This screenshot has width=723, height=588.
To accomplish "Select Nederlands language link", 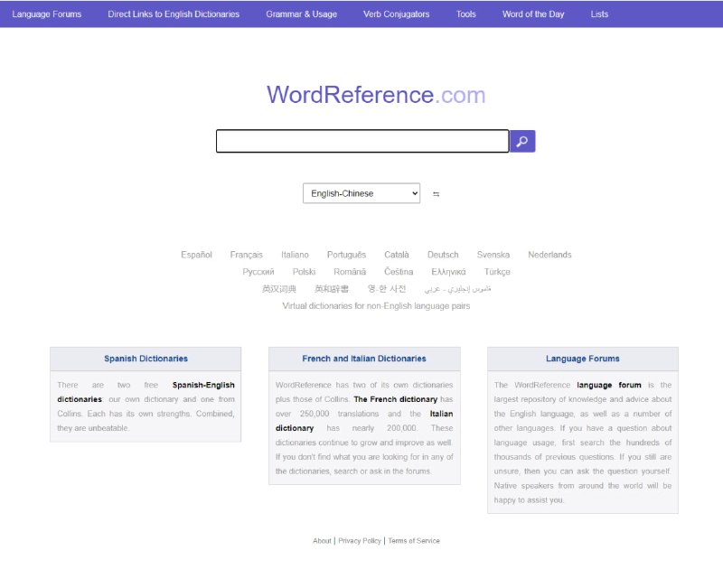I will [549, 255].
